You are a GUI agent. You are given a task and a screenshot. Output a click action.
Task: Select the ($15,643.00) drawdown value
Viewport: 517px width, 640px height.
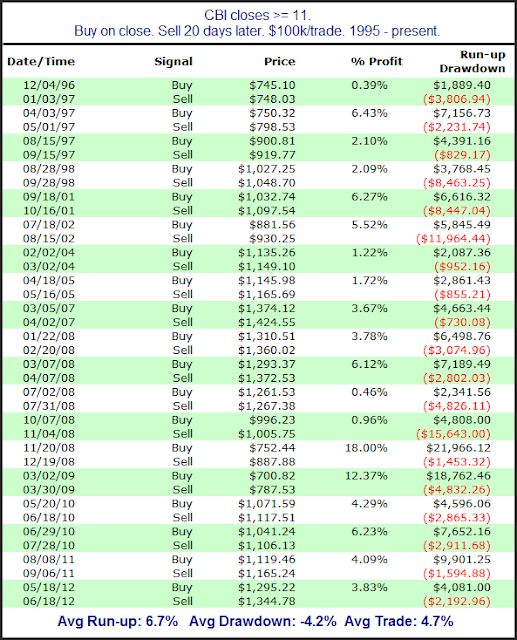(x=453, y=434)
